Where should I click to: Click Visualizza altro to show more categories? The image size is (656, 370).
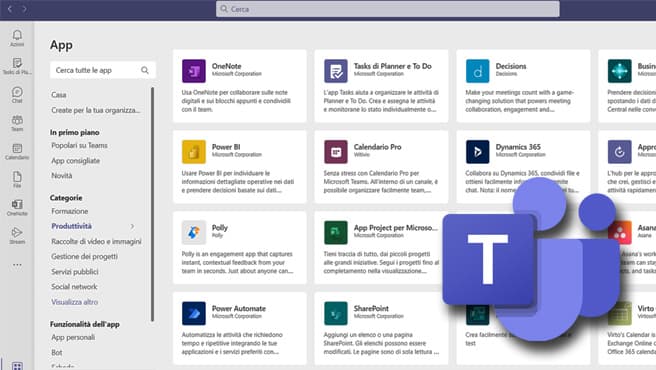pos(74,302)
